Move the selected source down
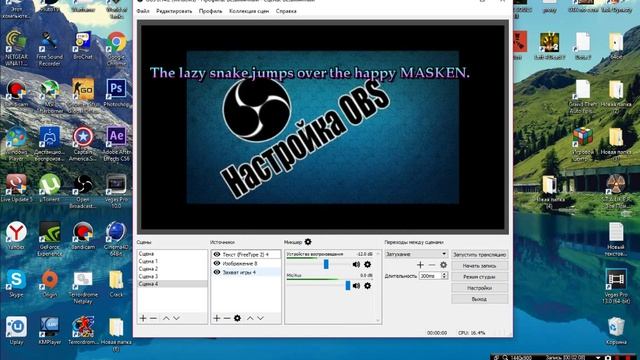Image resolution: width=640 pixels, height=360 pixels. click(260, 318)
